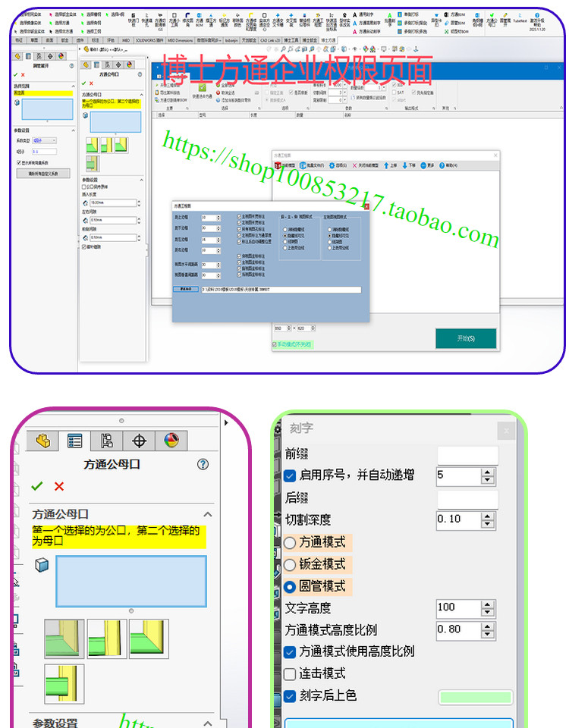Enable 连击模式 checkbox
The height and width of the screenshot is (728, 569).
(x=290, y=673)
